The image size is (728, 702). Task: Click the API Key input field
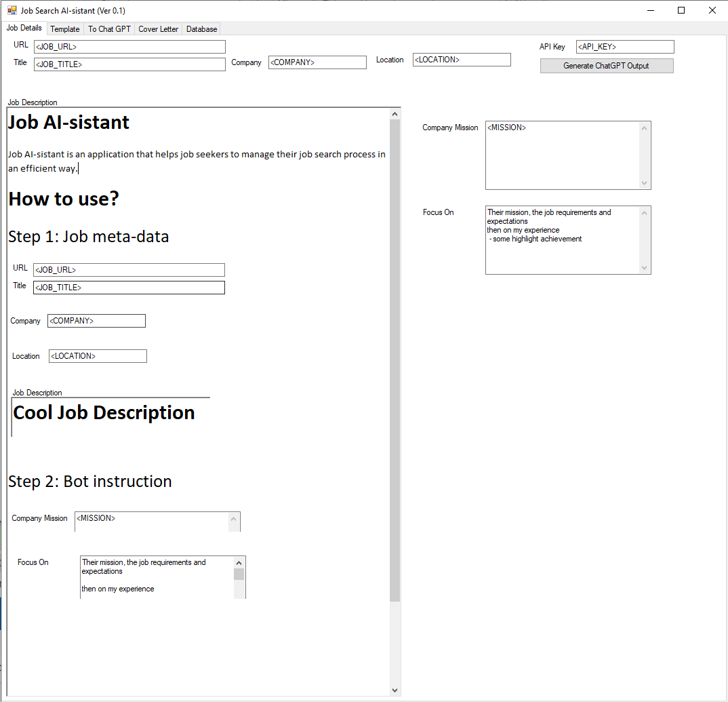click(625, 46)
